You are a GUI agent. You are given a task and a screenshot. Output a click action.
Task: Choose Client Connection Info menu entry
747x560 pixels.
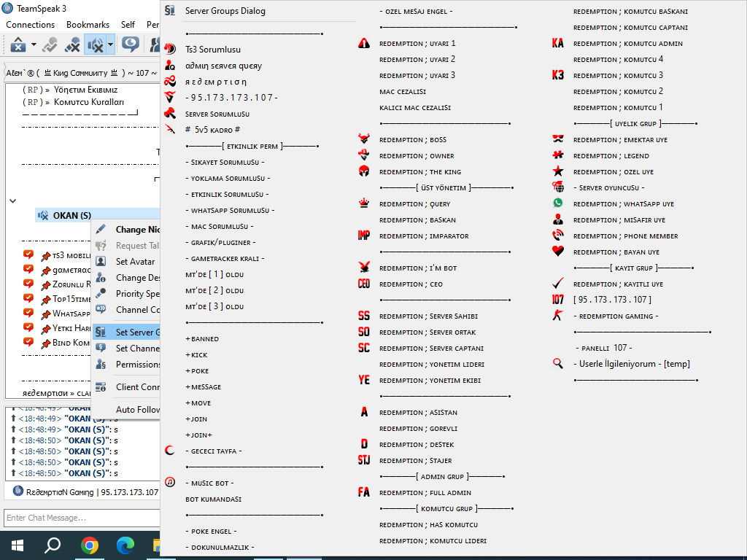pos(126,386)
